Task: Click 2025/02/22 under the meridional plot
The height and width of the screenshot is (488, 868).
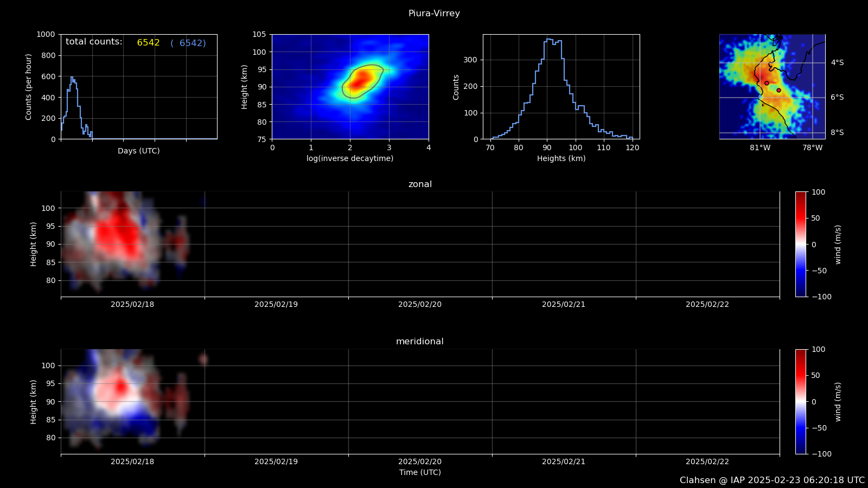Action: click(707, 462)
